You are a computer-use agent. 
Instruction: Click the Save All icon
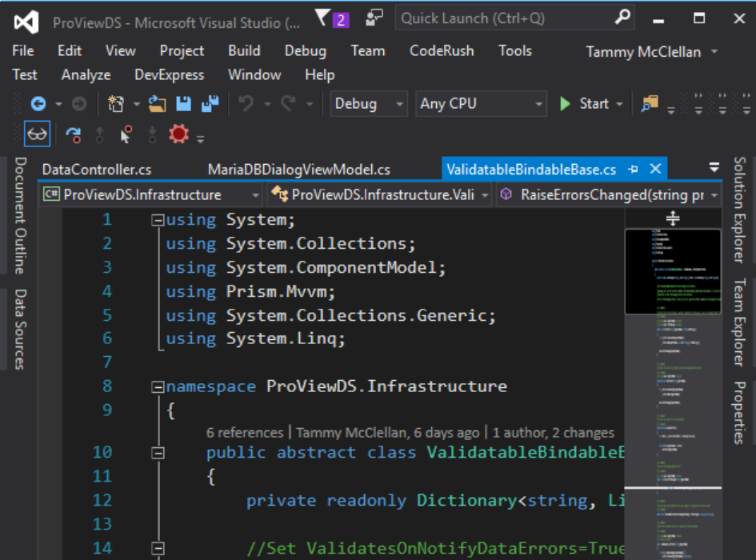tap(210, 104)
